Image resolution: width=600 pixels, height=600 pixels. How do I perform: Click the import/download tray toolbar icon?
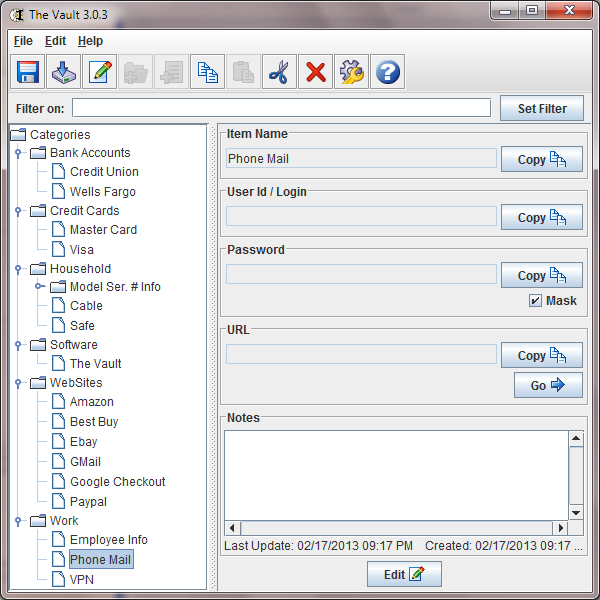pyautogui.click(x=63, y=72)
